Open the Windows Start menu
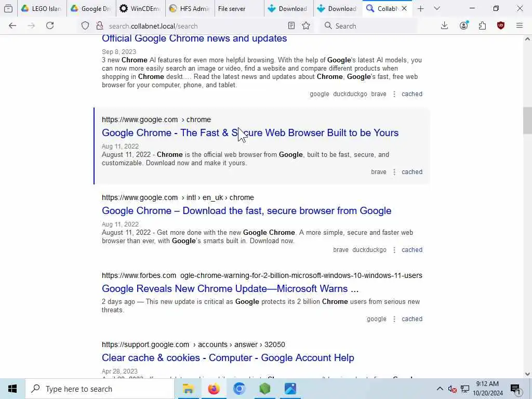The width and height of the screenshot is (532, 399). [x=12, y=389]
